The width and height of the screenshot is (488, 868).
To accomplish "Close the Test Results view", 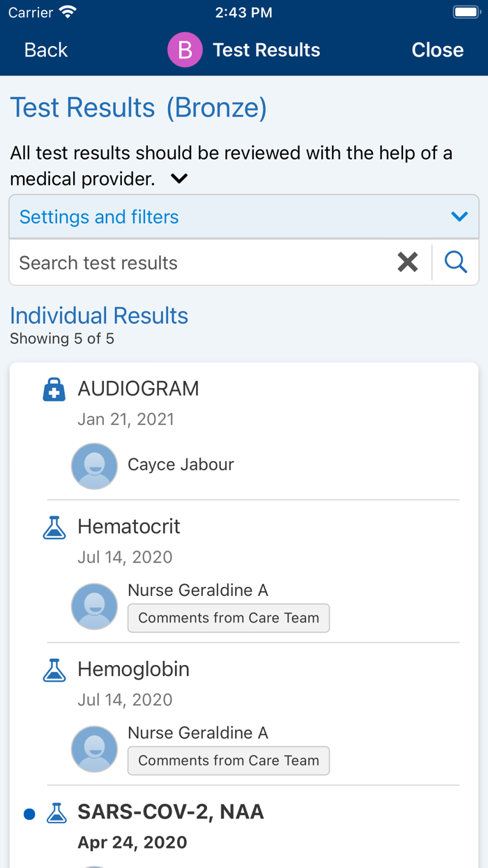I will (437, 50).
